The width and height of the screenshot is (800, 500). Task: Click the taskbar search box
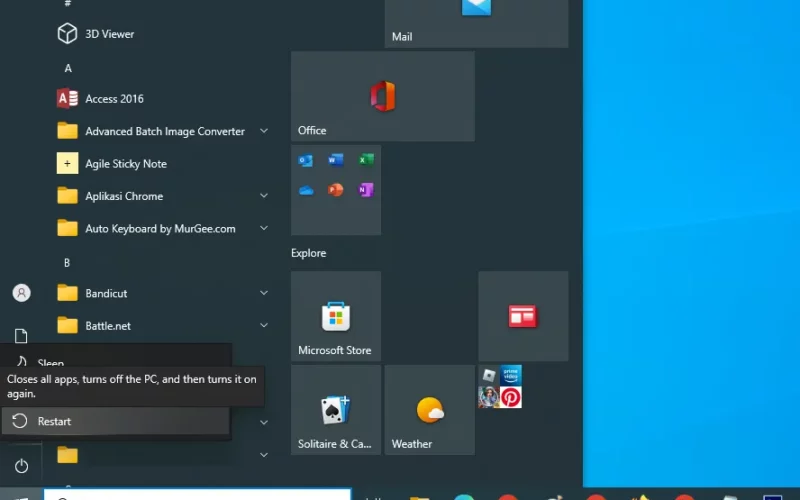point(197,495)
